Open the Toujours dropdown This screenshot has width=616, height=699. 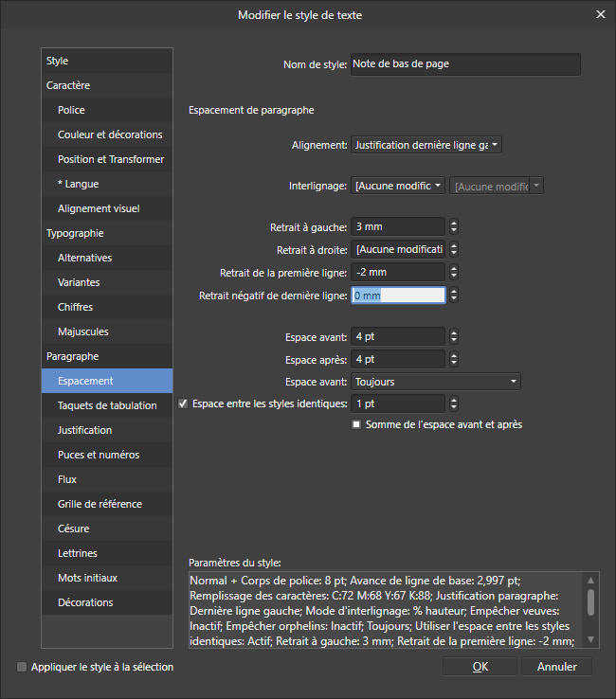(x=436, y=382)
